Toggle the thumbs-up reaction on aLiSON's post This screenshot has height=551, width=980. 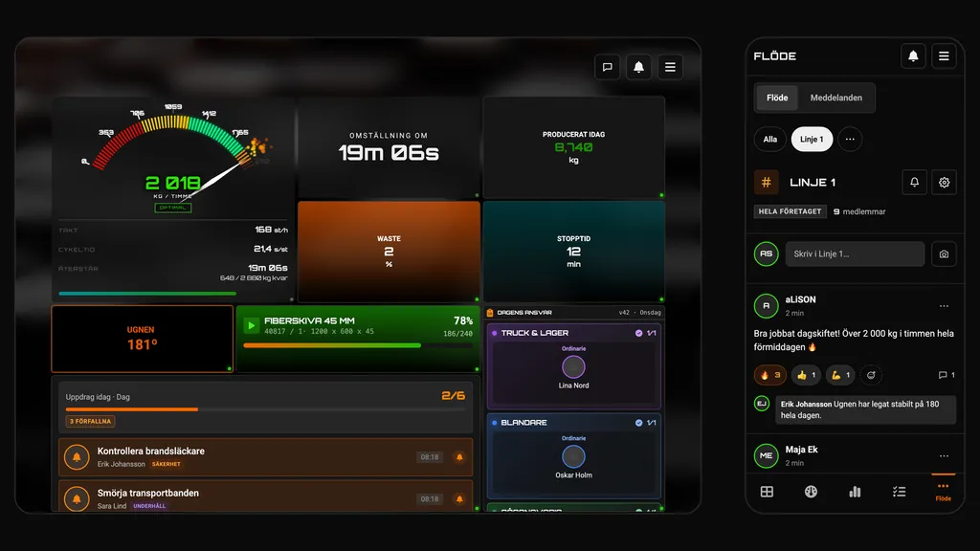806,375
